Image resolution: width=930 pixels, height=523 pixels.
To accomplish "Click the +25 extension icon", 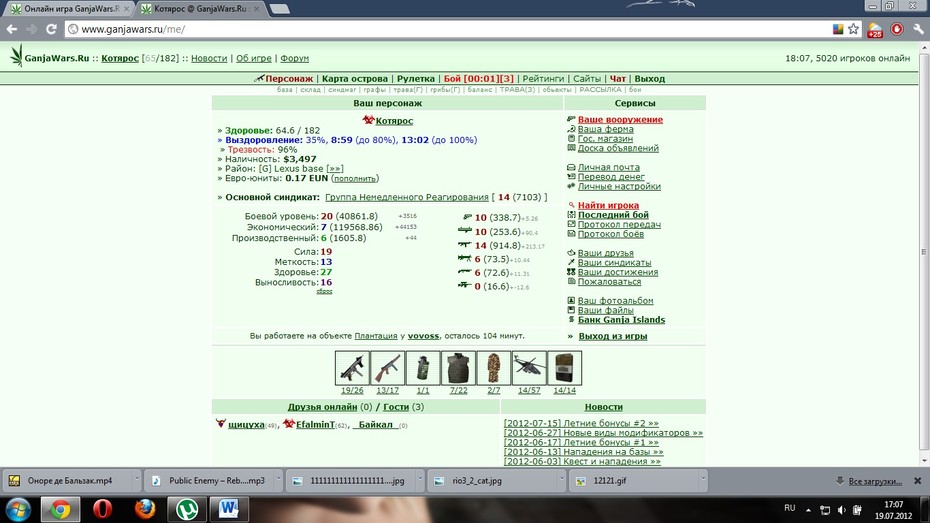I will [875, 30].
